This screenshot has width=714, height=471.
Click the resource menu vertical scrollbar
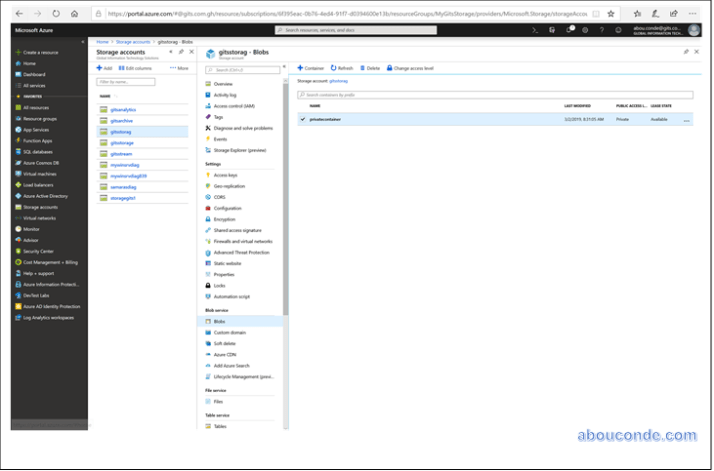[x=285, y=200]
